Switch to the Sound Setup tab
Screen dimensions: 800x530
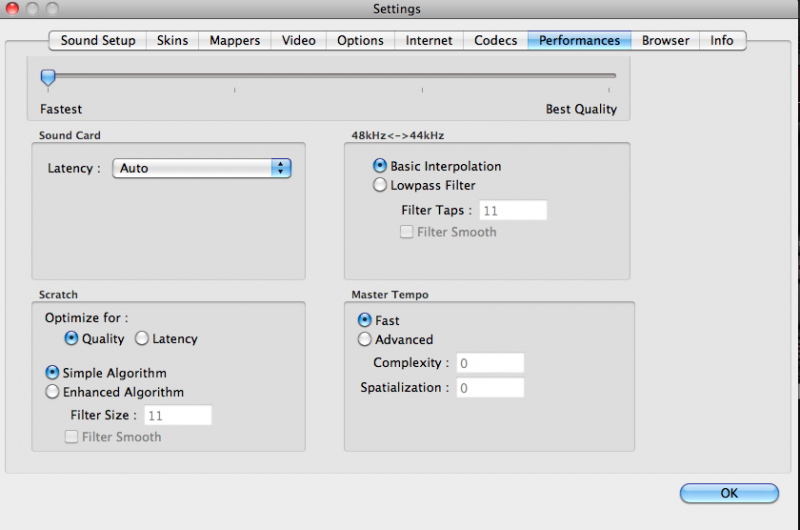98,40
